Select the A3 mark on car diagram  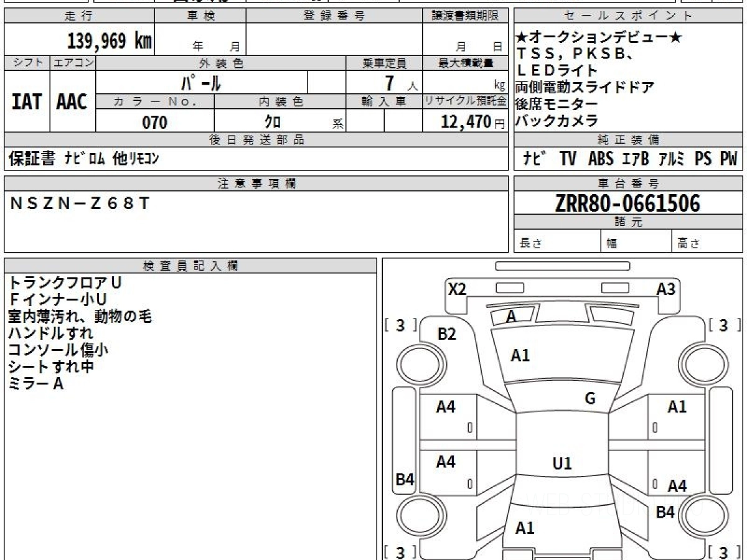coord(665,289)
